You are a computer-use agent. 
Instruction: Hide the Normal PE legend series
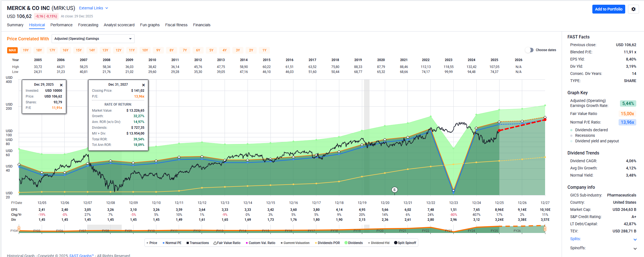(172, 243)
